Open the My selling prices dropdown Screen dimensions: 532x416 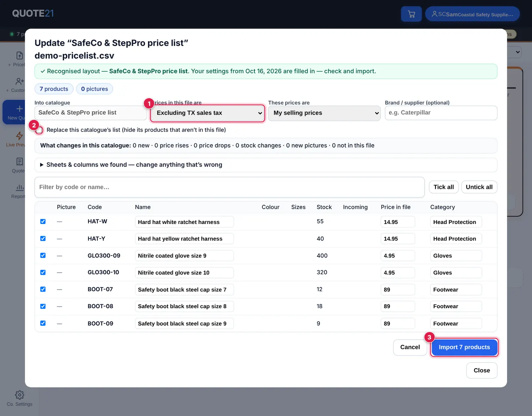tap(324, 113)
